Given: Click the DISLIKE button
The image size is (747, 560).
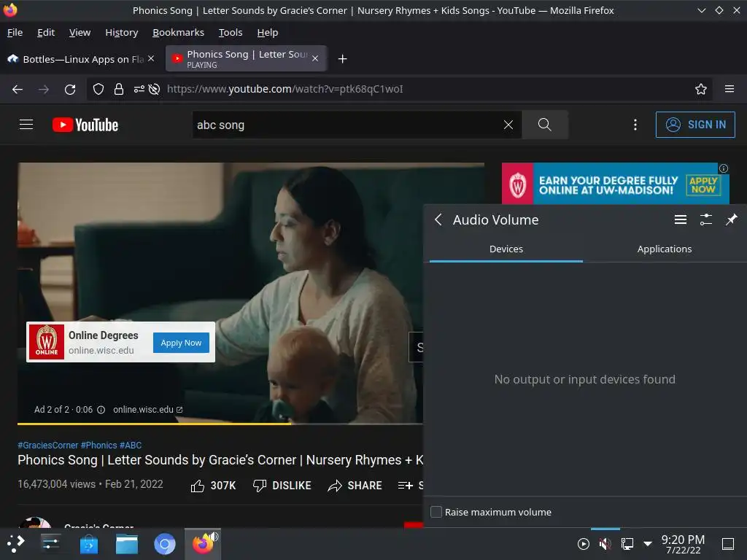Looking at the screenshot, I should [282, 486].
